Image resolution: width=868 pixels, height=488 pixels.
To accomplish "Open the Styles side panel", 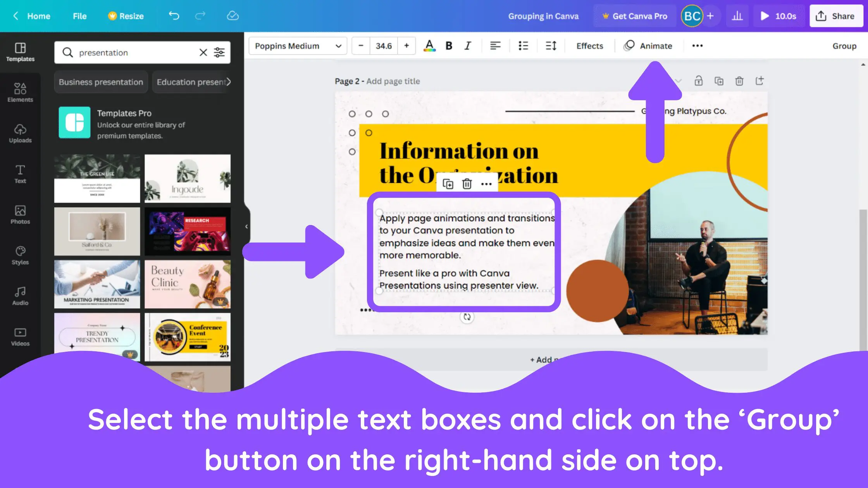I will [20, 255].
